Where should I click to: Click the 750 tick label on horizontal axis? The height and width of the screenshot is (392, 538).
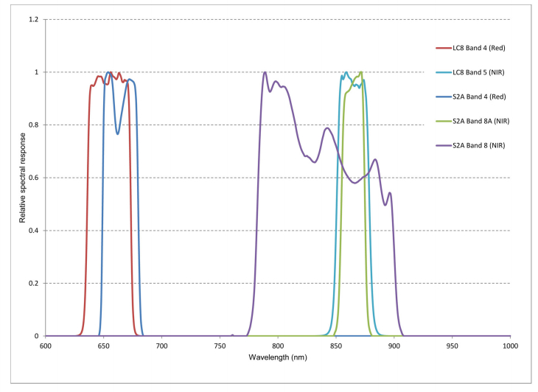[x=220, y=345]
